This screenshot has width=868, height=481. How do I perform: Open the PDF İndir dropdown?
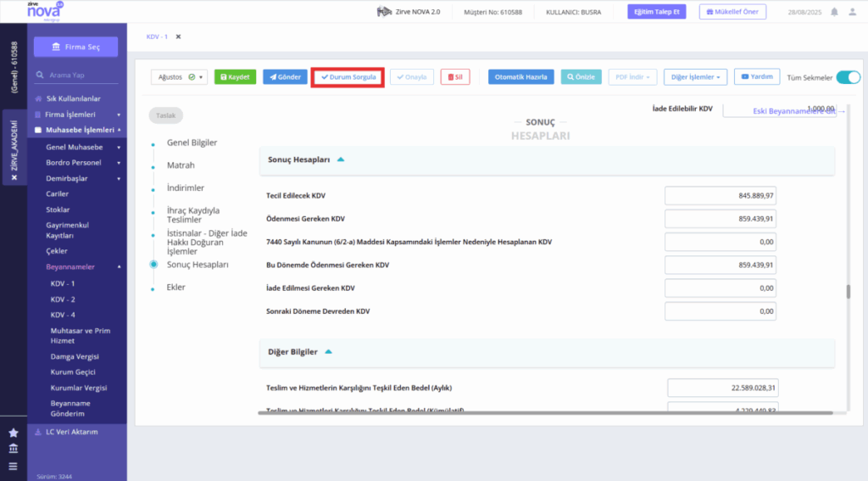click(632, 77)
